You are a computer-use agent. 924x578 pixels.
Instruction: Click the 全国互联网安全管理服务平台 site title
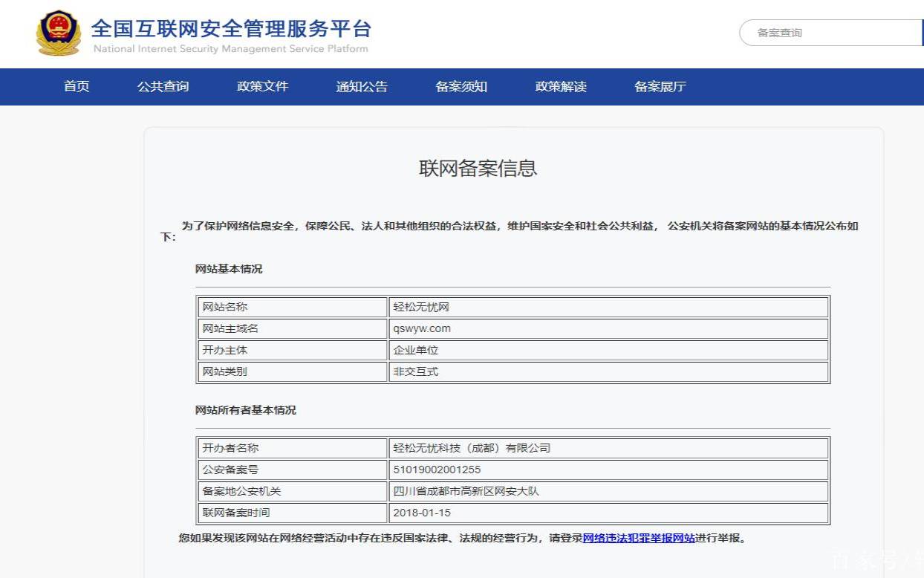click(231, 29)
